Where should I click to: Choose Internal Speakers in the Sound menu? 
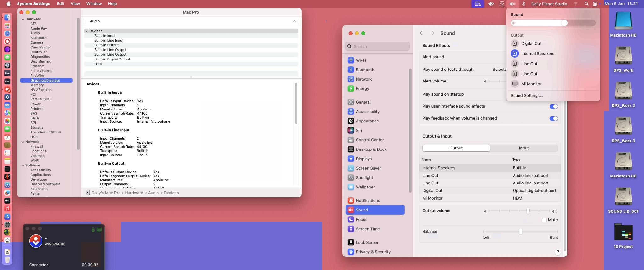coord(553,53)
